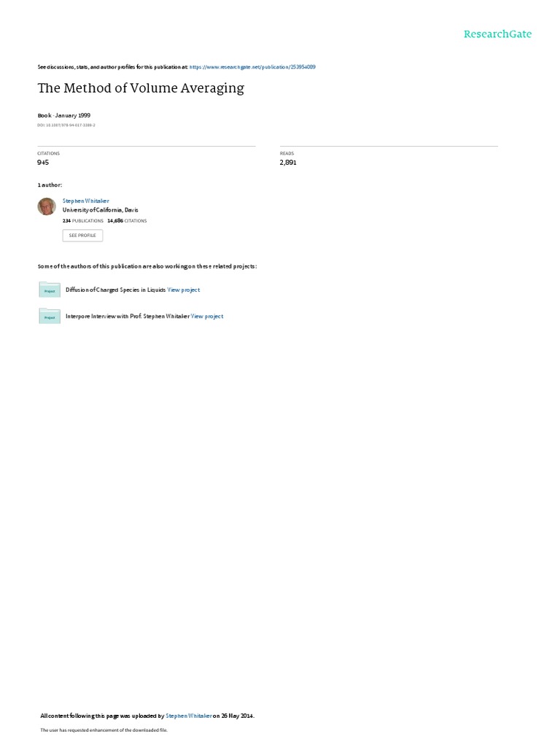The width and height of the screenshot is (560, 747).
Task: Click the DOI text under the date
Action: pyautogui.click(x=66, y=125)
